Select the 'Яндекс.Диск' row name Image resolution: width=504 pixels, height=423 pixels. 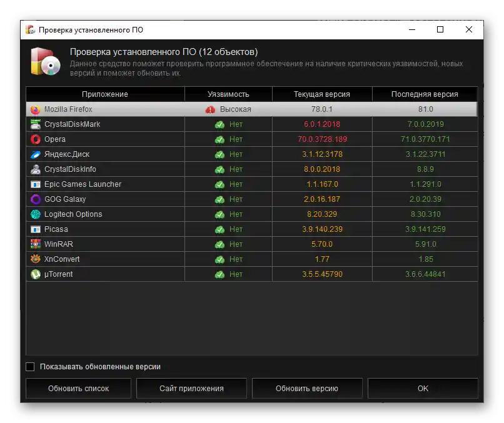(x=67, y=154)
